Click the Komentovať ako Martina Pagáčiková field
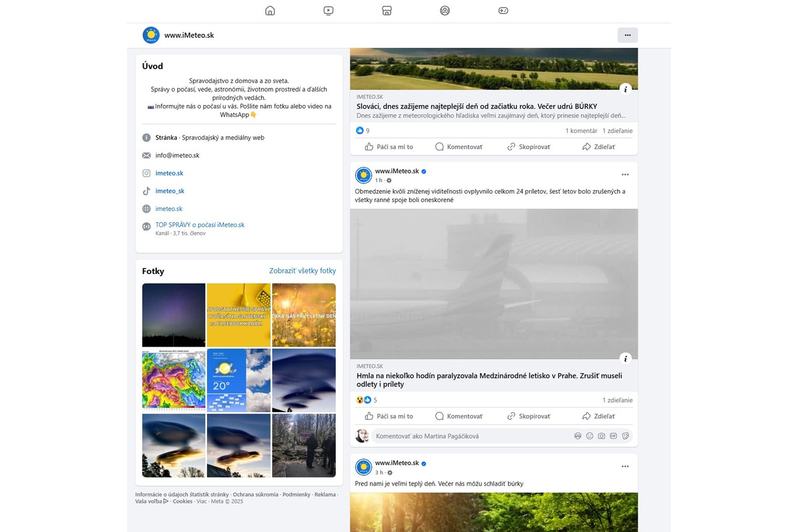Image resolution: width=798 pixels, height=532 pixels. click(x=465, y=436)
